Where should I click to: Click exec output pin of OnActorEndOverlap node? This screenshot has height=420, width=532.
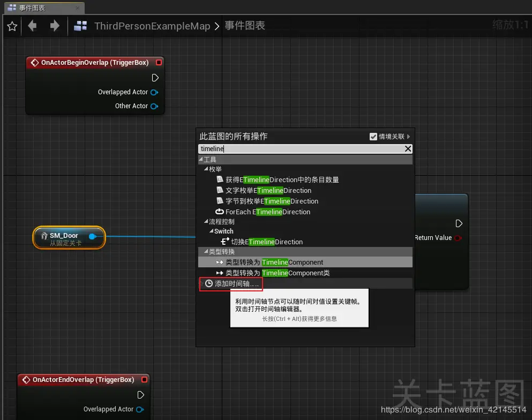click(140, 395)
